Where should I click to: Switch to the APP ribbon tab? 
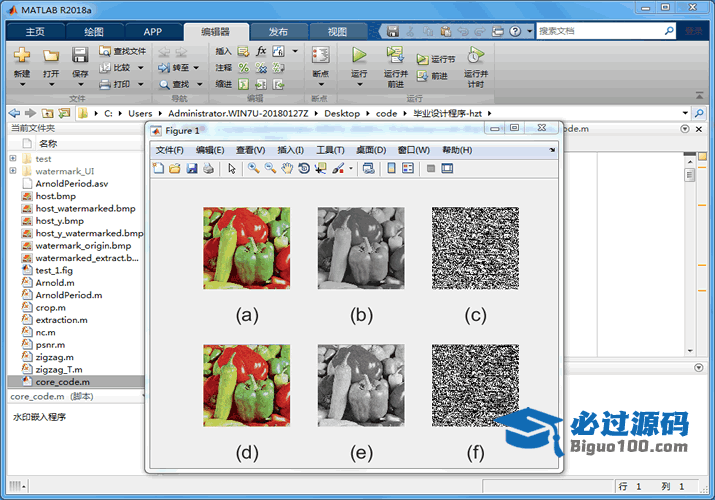point(153,31)
